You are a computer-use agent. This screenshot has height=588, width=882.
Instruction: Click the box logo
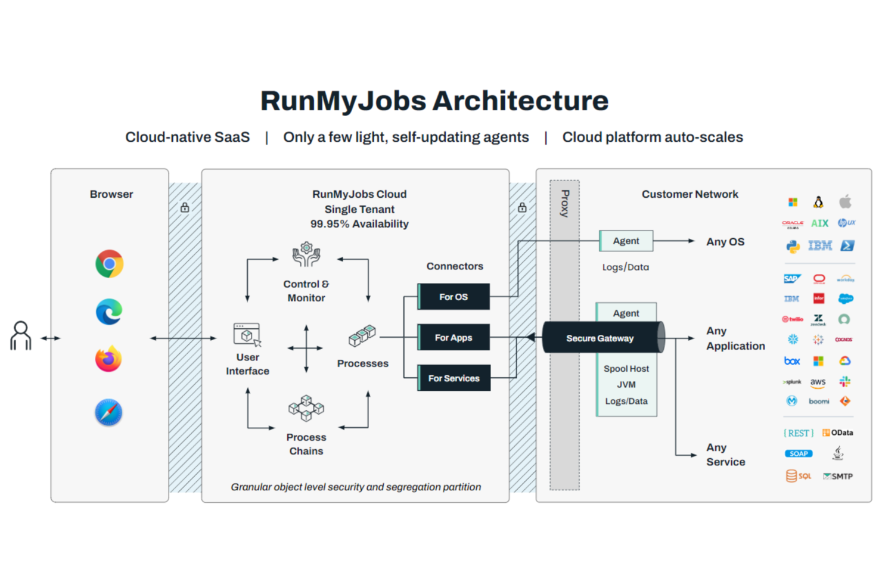792,360
